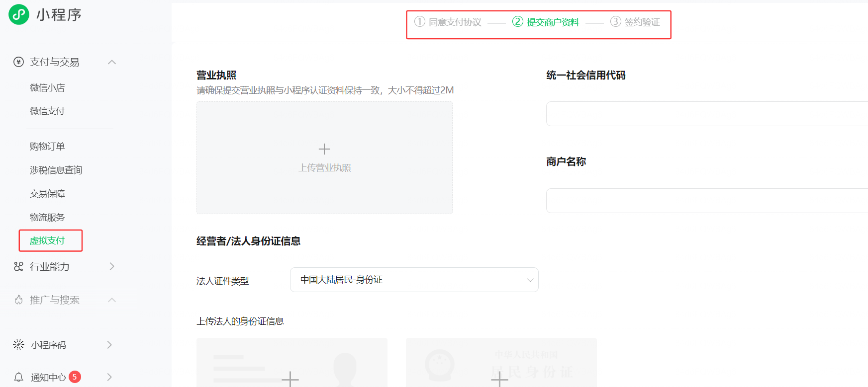The height and width of the screenshot is (387, 868).
Task: Expand the 小程序码 menu arrow
Action: coord(109,345)
